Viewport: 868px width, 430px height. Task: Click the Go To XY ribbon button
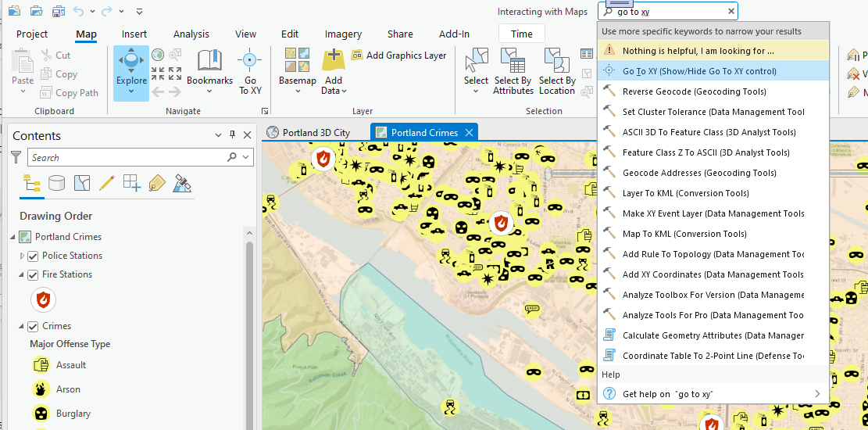click(250, 72)
